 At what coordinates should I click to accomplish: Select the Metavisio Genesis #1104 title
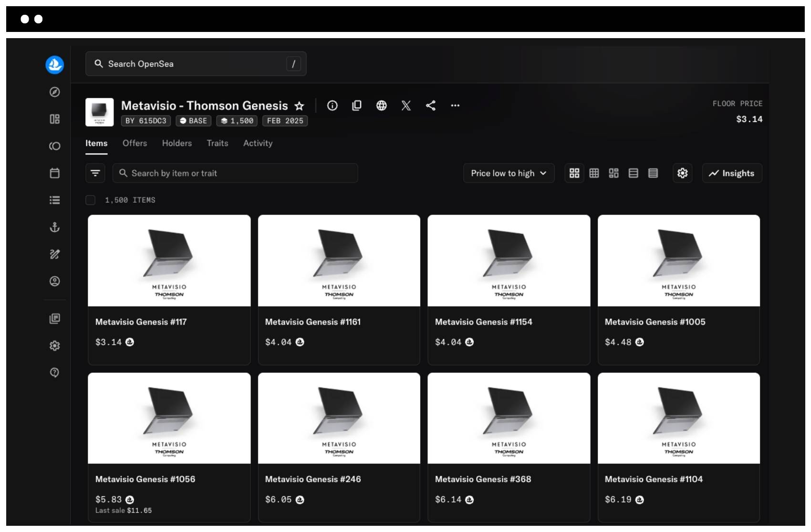click(654, 479)
